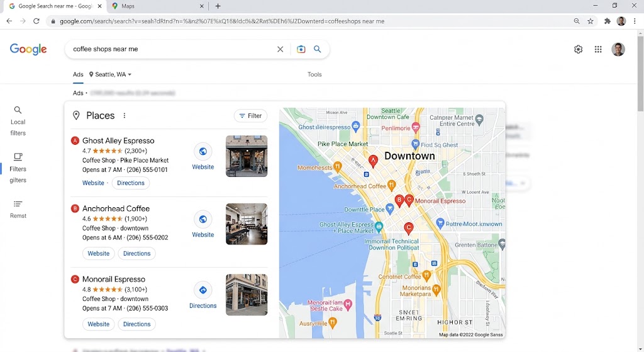Open the Google account avatar

[618, 49]
